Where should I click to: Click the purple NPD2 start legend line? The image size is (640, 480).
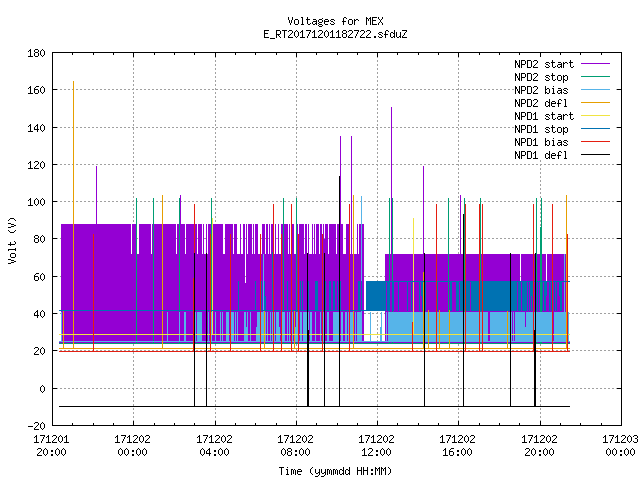tap(595, 64)
